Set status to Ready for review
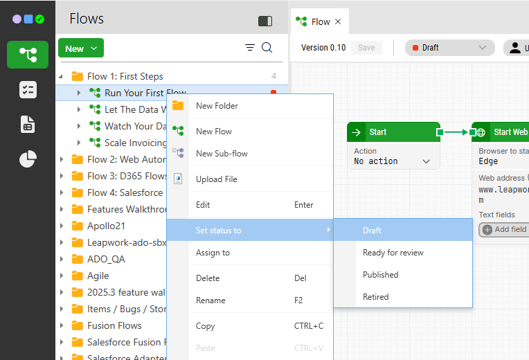 [x=403, y=252]
